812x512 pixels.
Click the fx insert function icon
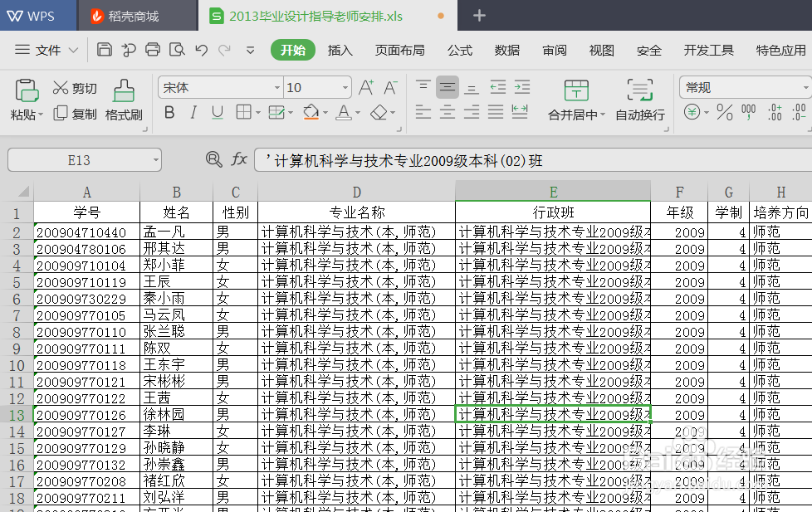click(239, 159)
